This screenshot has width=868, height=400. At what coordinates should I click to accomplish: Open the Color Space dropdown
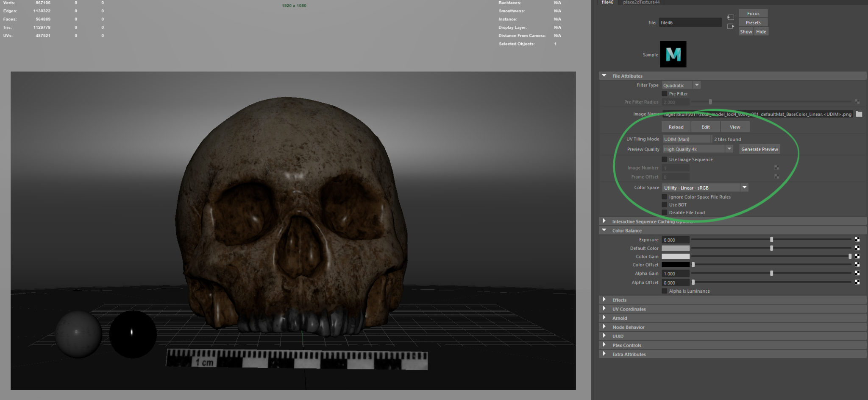pyautogui.click(x=745, y=187)
